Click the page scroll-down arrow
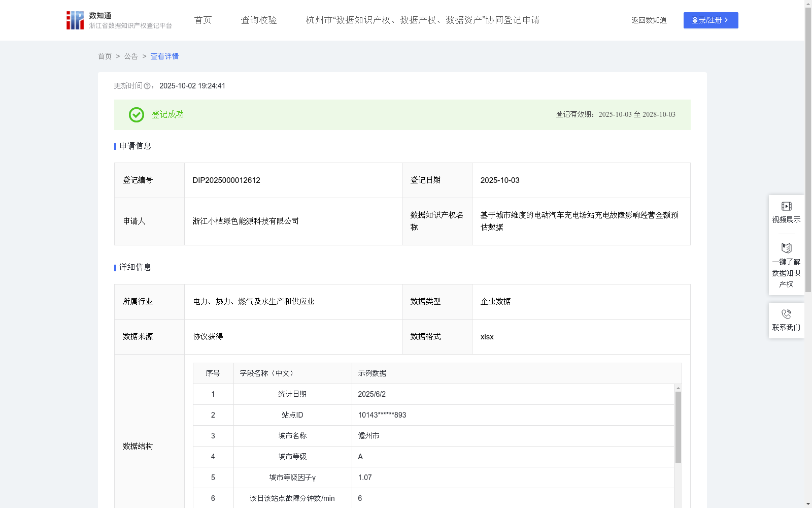This screenshot has width=812, height=508. [x=808, y=504]
